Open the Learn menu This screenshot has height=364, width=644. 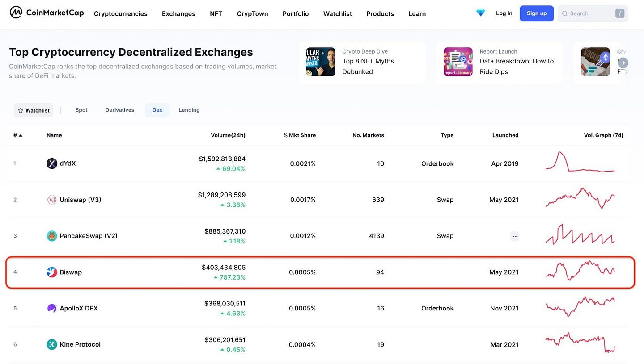[x=417, y=13]
